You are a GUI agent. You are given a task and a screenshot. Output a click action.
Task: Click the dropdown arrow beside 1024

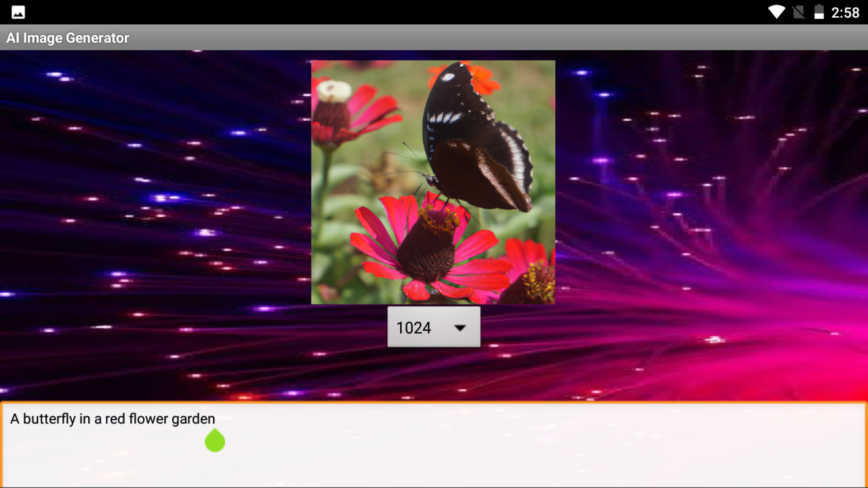460,328
